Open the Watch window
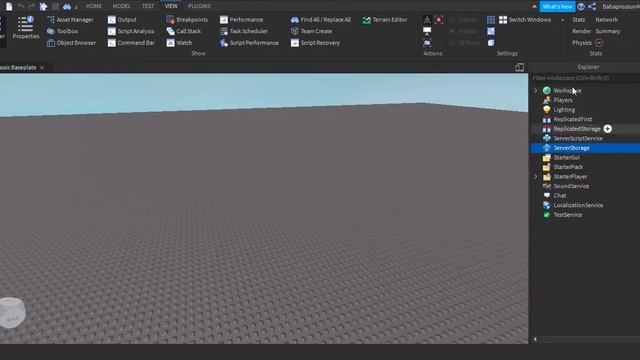 coord(179,43)
